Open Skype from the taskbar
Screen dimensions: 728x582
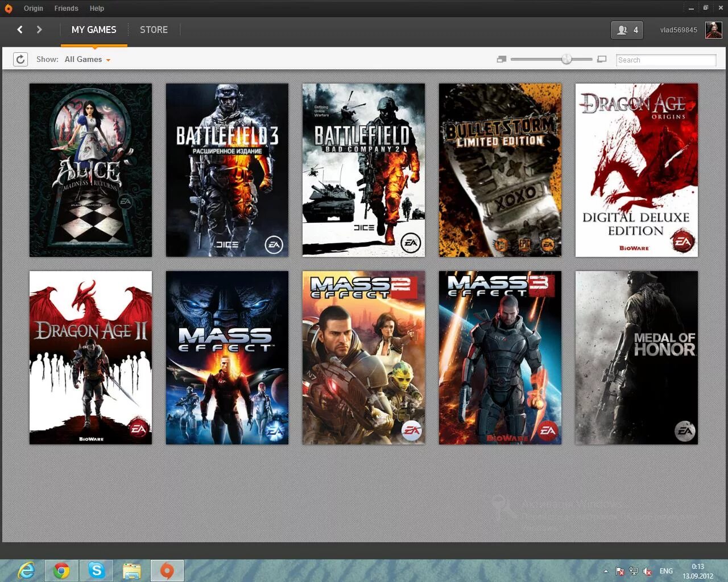[97, 571]
